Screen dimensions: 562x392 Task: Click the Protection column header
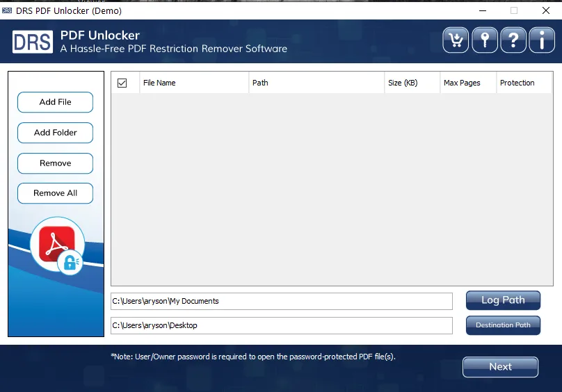click(x=524, y=83)
